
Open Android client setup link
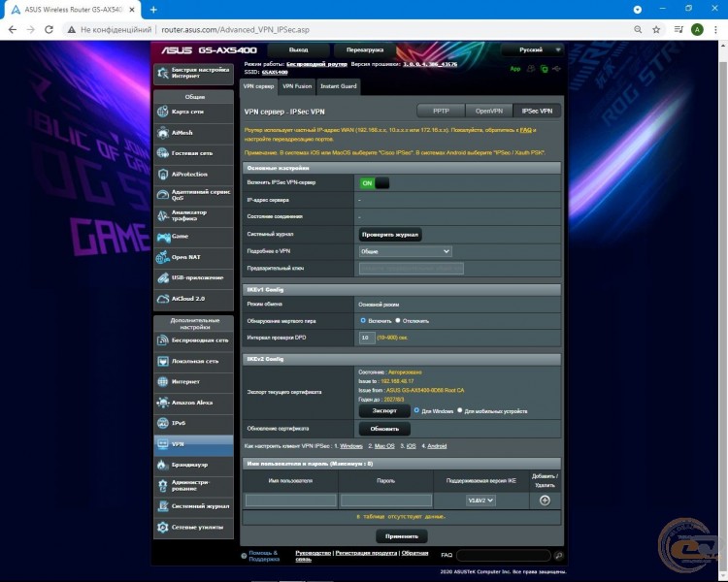point(437,446)
